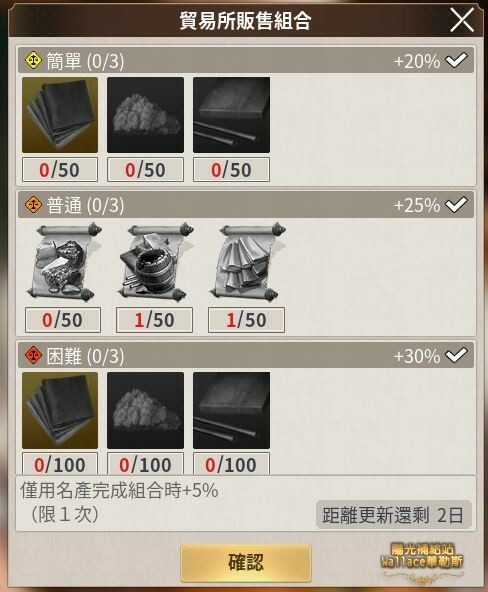Toggle the checkmark beside +25% bonus
The image size is (488, 592).
tap(456, 204)
